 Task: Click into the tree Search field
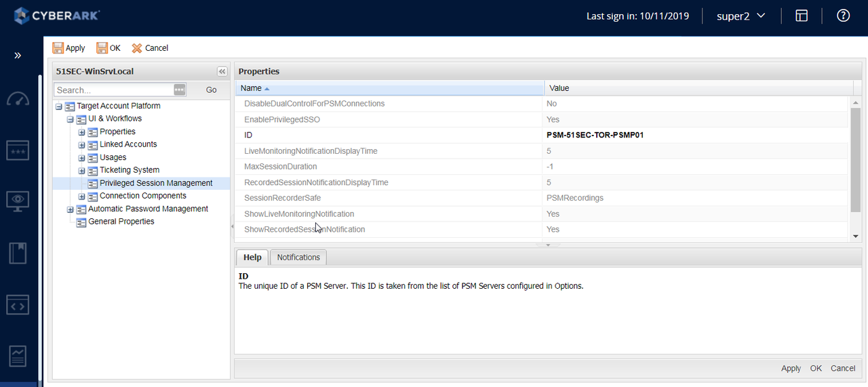(113, 89)
